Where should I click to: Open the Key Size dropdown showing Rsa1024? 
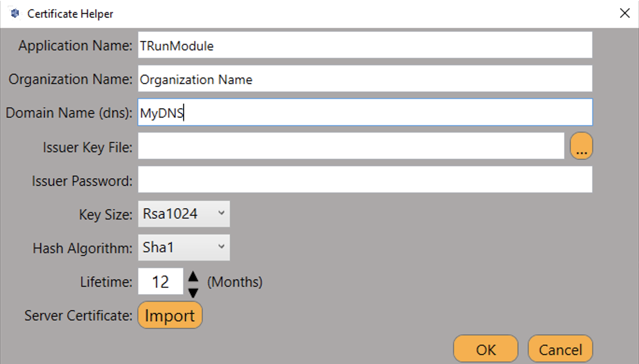point(184,214)
